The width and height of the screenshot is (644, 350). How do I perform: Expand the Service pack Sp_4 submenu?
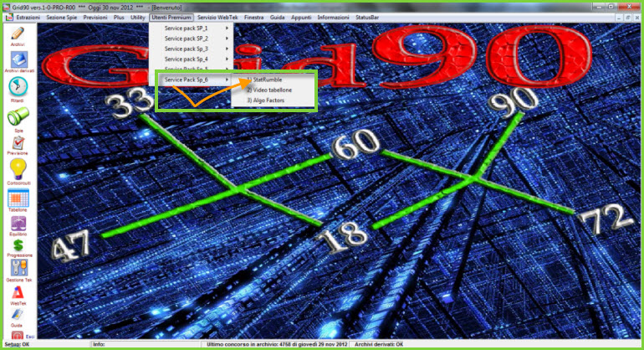pyautogui.click(x=189, y=59)
